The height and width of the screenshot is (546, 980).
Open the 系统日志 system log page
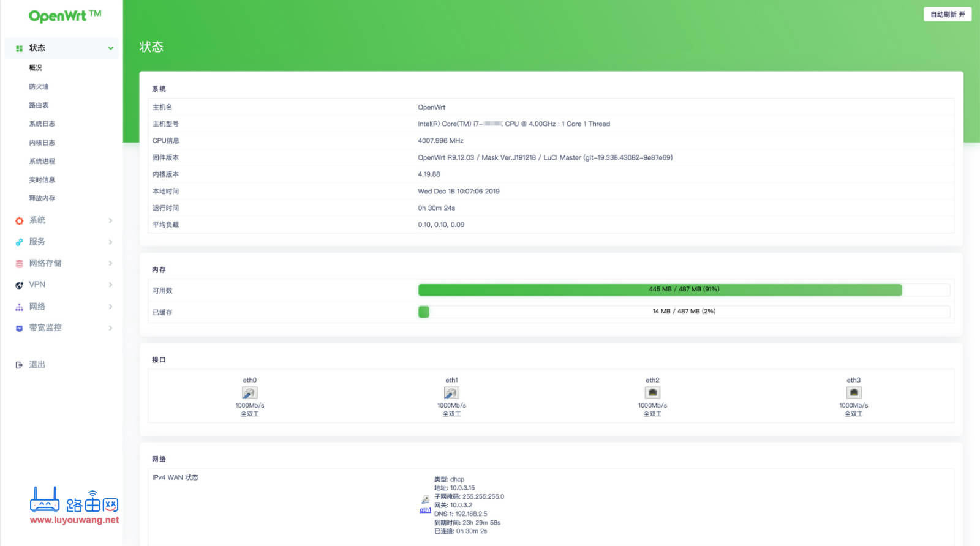click(x=42, y=124)
